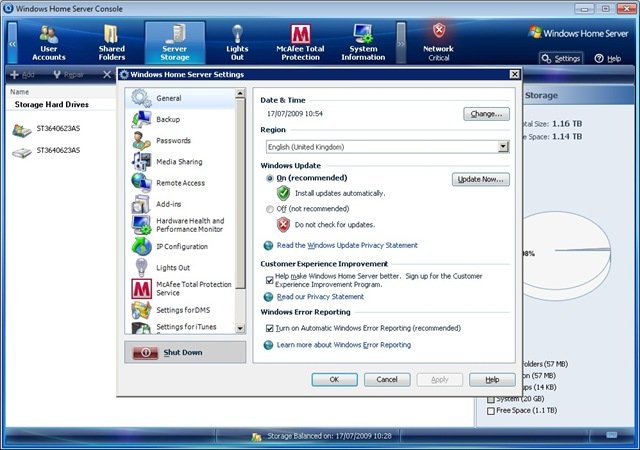Select Media Sharing settings category
The image size is (640, 450).
[180, 162]
